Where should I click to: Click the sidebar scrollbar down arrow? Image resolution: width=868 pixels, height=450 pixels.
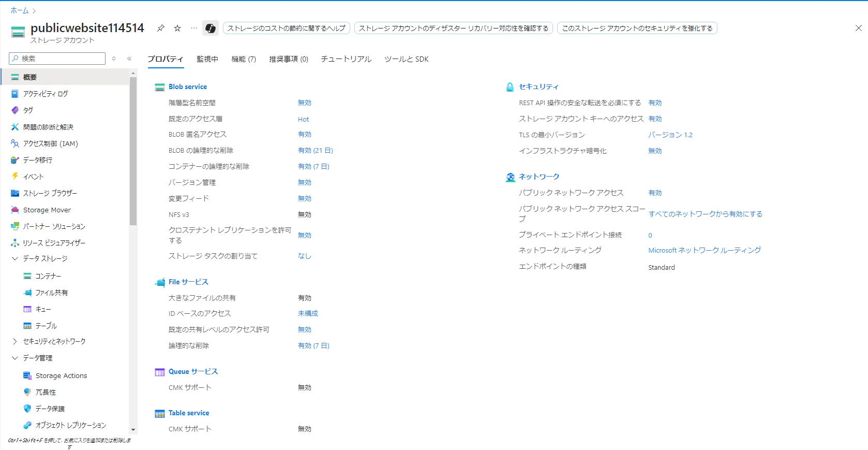(x=133, y=429)
